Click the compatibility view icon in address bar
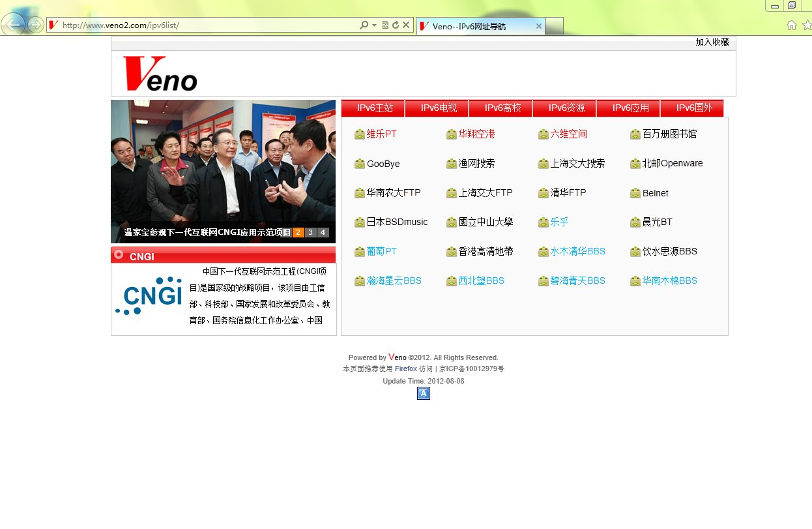The height and width of the screenshot is (529, 812). point(385,25)
